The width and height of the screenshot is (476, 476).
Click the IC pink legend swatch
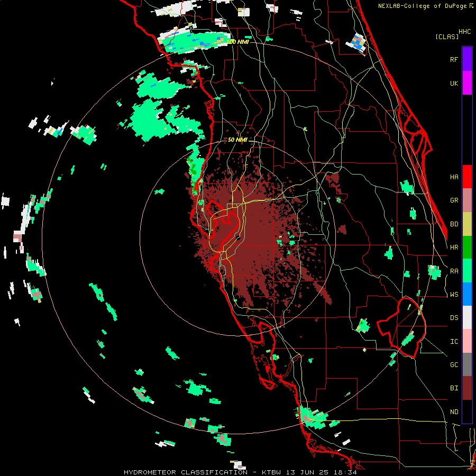coord(467,341)
